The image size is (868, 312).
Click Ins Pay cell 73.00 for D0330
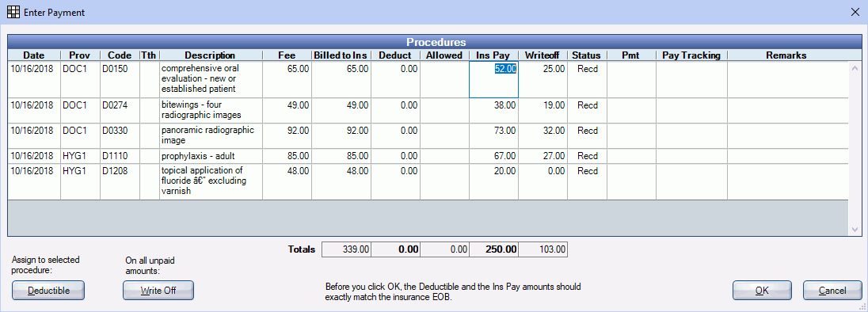[x=493, y=135]
